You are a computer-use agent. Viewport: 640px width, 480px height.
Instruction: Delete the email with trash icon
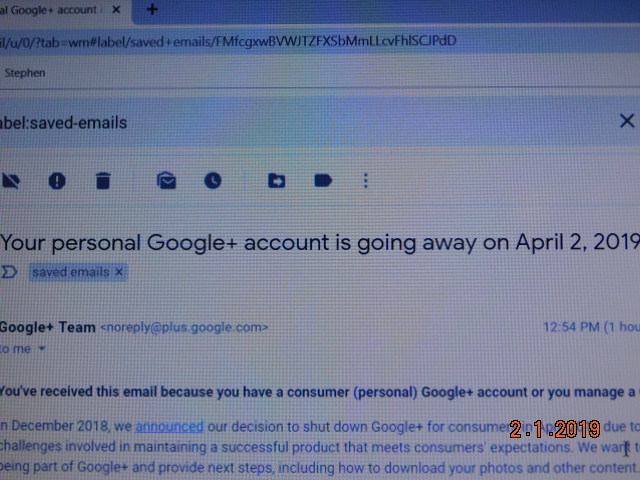point(103,180)
